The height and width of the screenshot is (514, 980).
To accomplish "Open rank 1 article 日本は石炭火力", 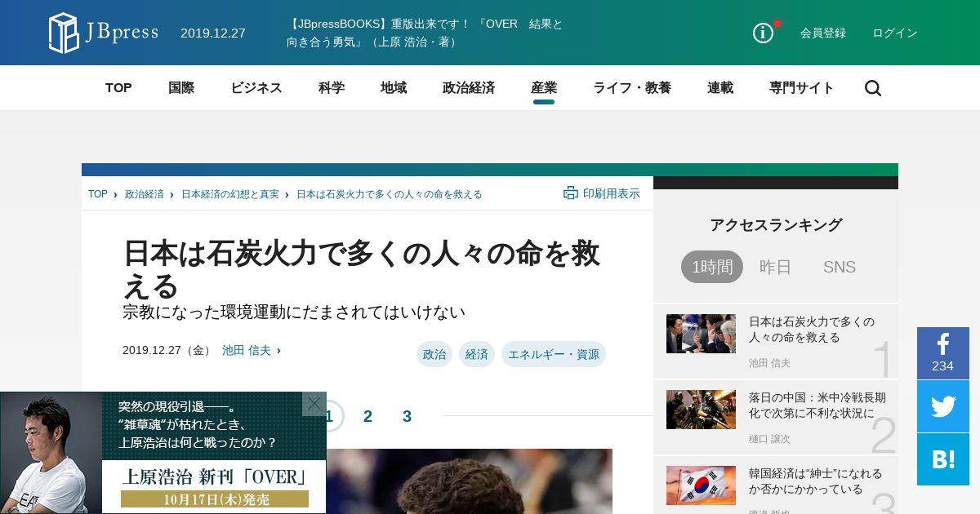I will [812, 330].
